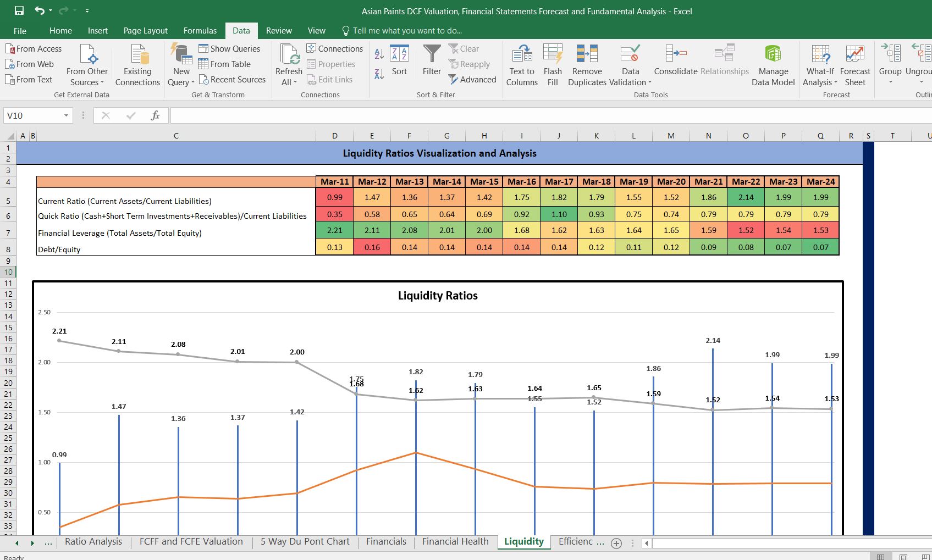Open 5 Way Du Pont Chart sheet
Viewport: 932px width, 560px height.
pos(305,541)
